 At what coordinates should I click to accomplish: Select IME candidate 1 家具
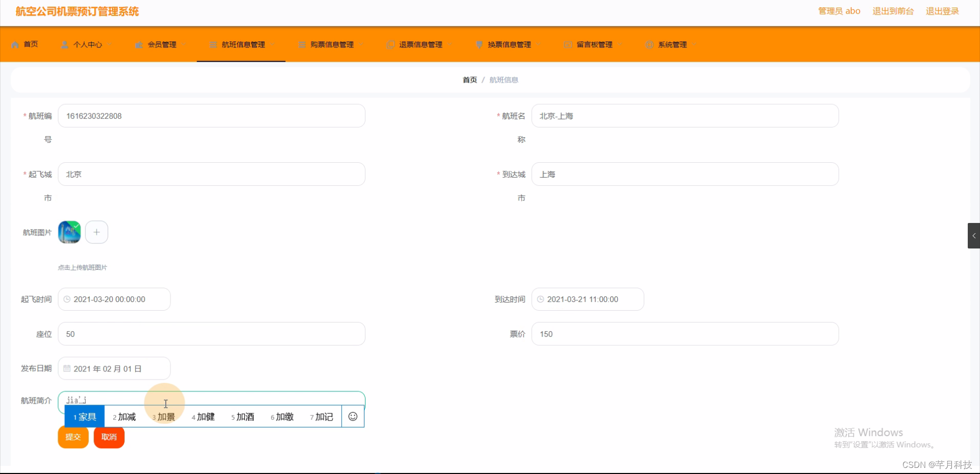85,417
